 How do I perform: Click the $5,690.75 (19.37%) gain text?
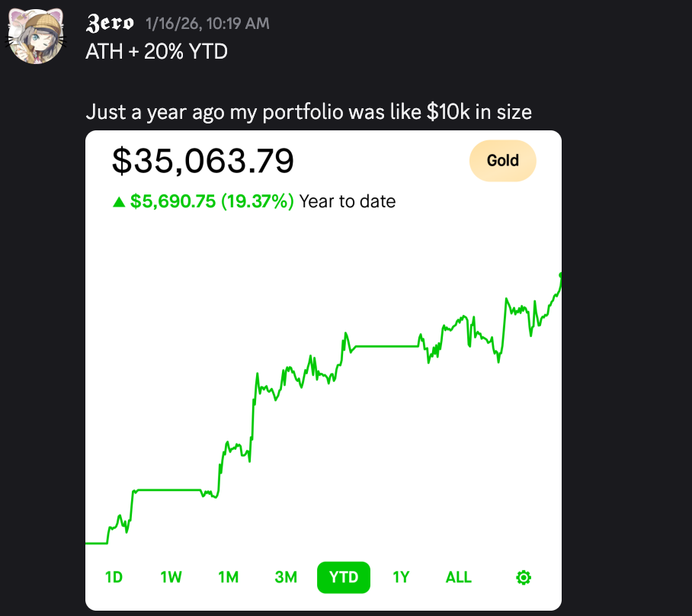(x=212, y=201)
